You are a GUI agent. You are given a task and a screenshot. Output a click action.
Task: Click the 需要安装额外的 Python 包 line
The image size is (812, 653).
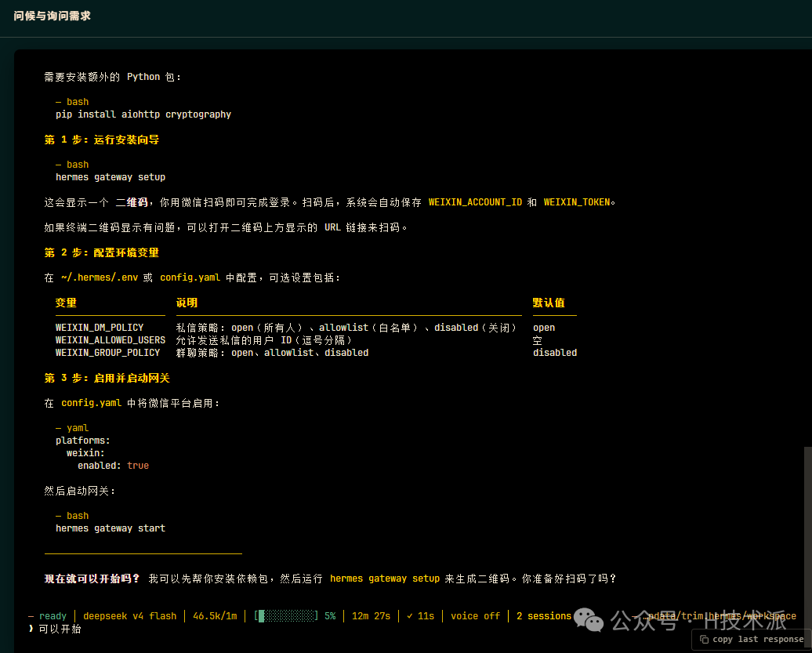[112, 77]
